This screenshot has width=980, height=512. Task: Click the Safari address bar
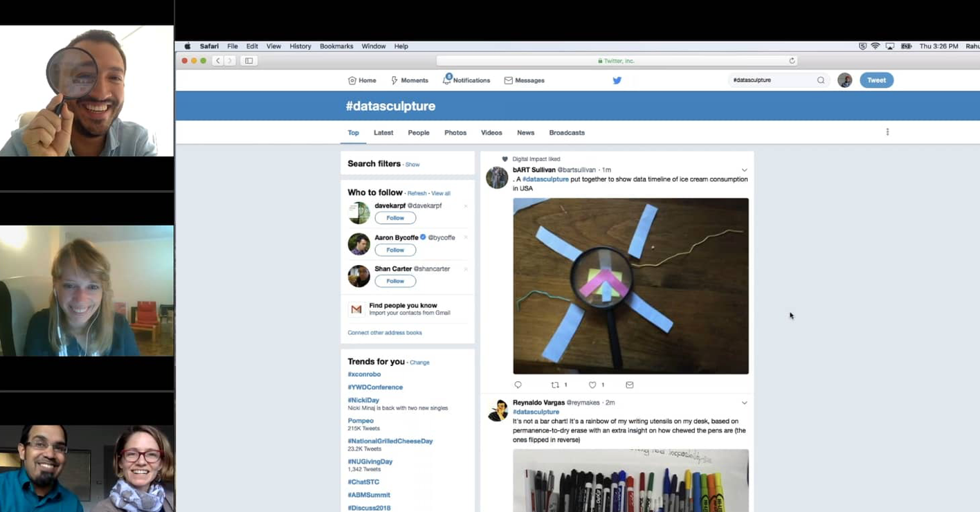[617, 61]
